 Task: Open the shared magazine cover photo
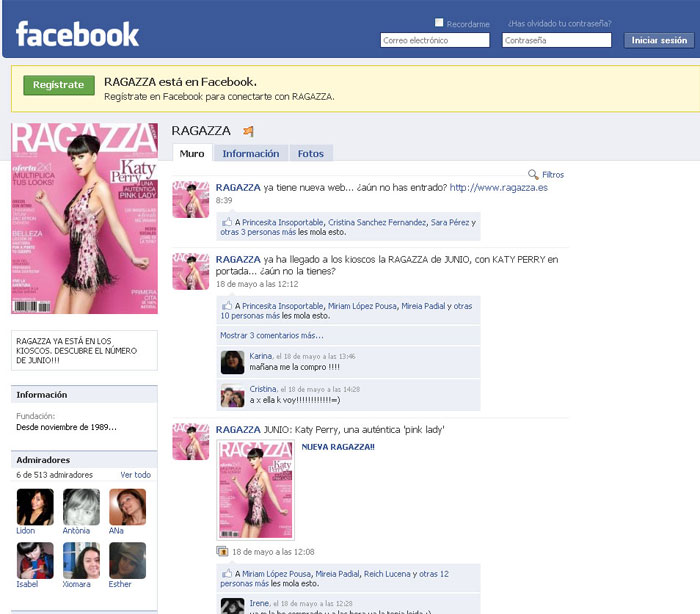(255, 490)
